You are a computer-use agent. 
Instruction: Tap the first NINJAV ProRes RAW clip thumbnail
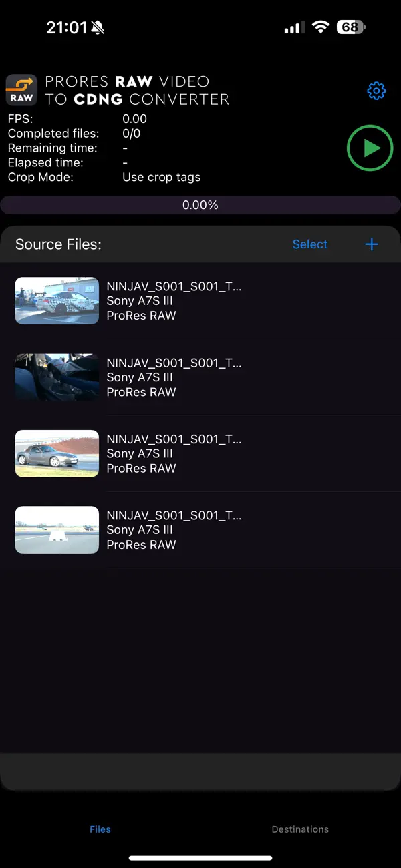[57, 300]
